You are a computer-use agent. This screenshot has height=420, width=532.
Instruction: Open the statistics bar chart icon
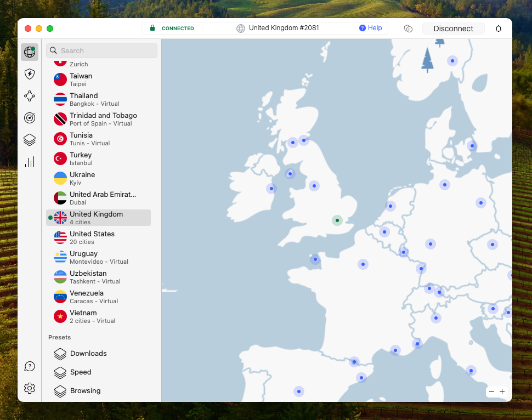click(x=30, y=162)
